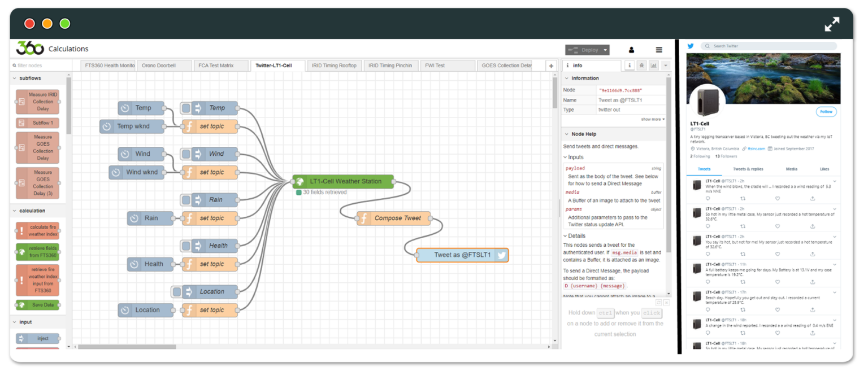
Task: Close the tip box with X icon
Action: pos(666,303)
